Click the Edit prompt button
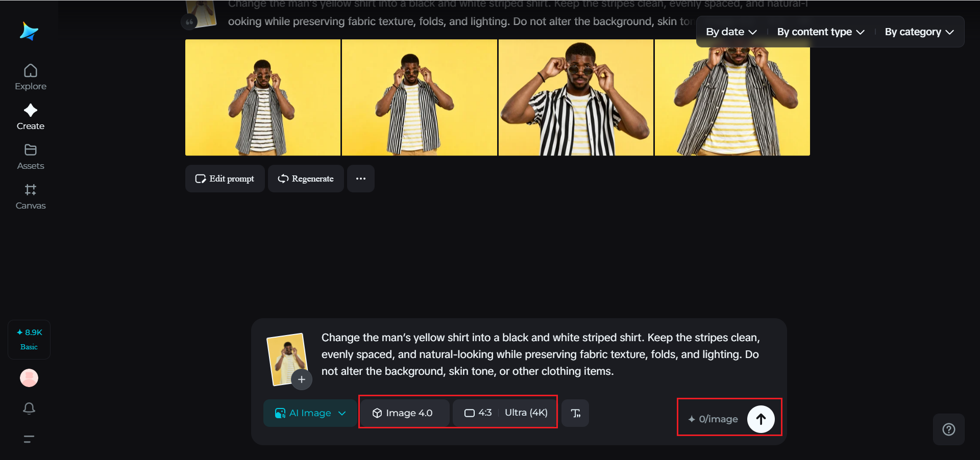The height and width of the screenshot is (460, 980). [x=225, y=178]
